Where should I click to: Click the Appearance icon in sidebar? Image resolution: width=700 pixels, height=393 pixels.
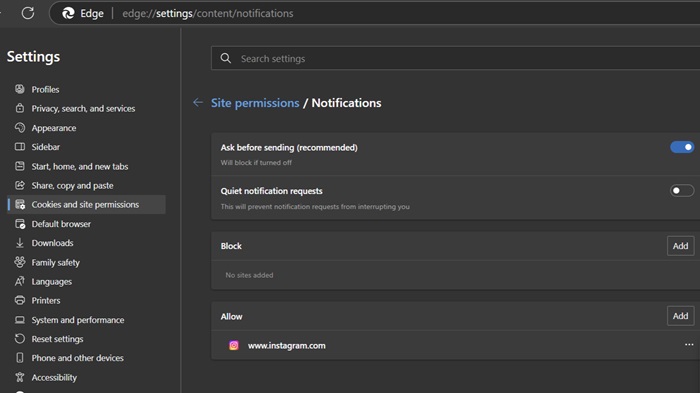(x=20, y=128)
